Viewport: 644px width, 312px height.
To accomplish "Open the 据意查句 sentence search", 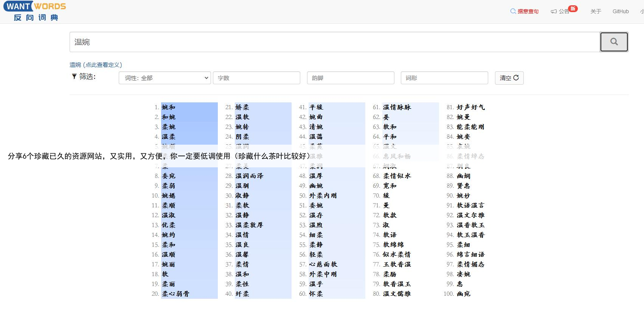I will [525, 11].
